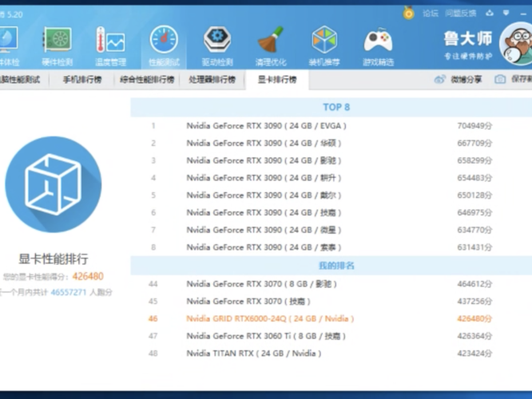
Task: Switch to the 电脑性能测试 tab
Action: pyautogui.click(x=20, y=79)
